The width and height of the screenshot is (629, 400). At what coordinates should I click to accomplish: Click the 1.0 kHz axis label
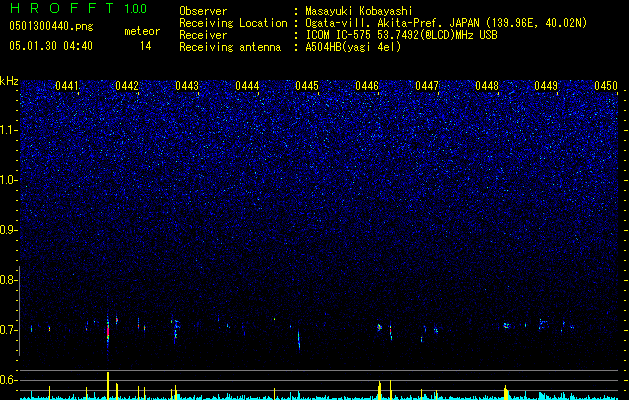click(8, 180)
